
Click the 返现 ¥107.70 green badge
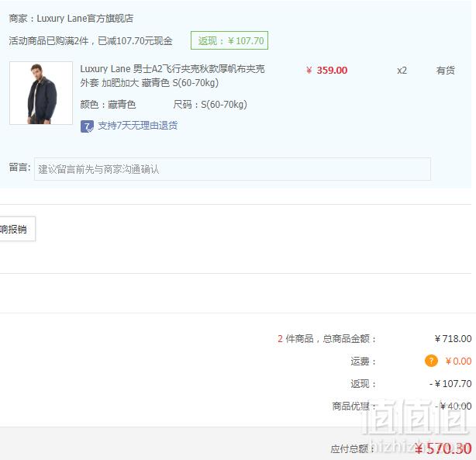coord(229,40)
